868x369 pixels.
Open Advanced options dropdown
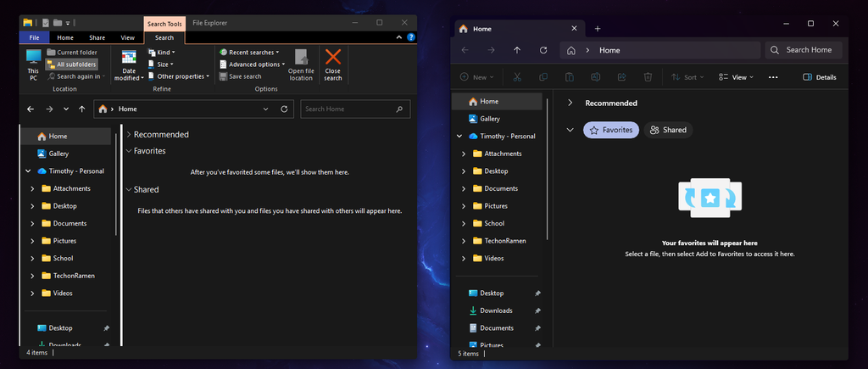tap(252, 64)
